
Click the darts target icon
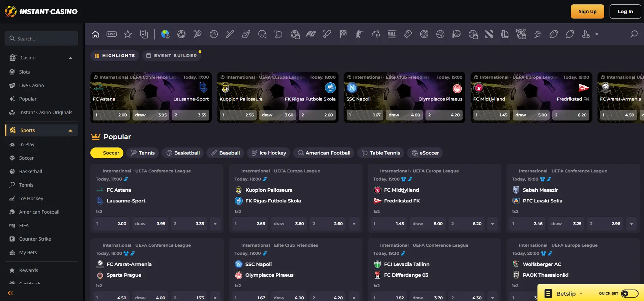(x=424, y=34)
